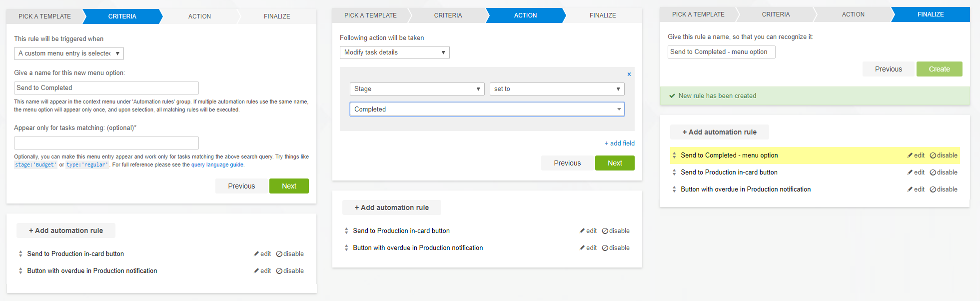The width and height of the screenshot is (980, 301).
Task: Switch to Pick a Template tab in the Finalize panel
Action: pyautogui.click(x=698, y=14)
